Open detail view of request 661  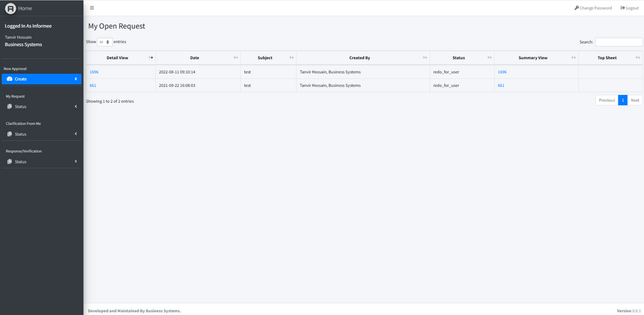click(x=93, y=85)
